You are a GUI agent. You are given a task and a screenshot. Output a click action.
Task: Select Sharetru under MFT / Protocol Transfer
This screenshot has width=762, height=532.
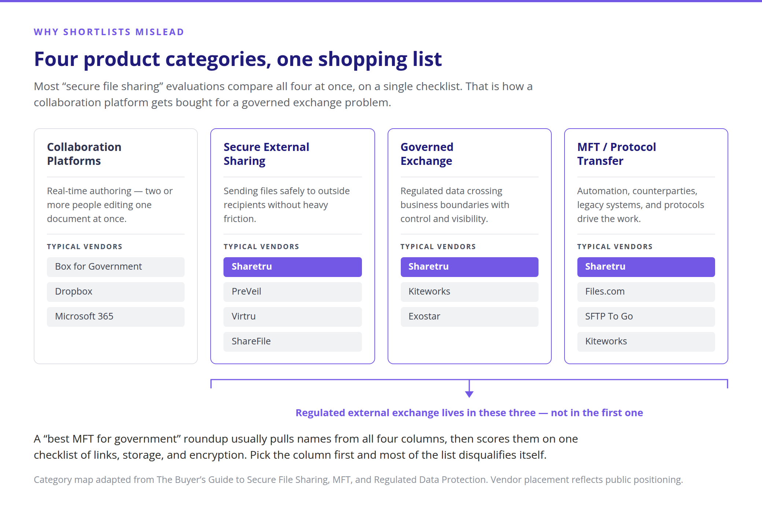tap(646, 267)
